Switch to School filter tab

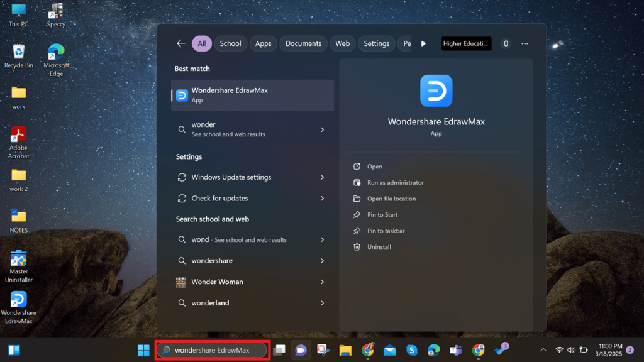(x=230, y=43)
